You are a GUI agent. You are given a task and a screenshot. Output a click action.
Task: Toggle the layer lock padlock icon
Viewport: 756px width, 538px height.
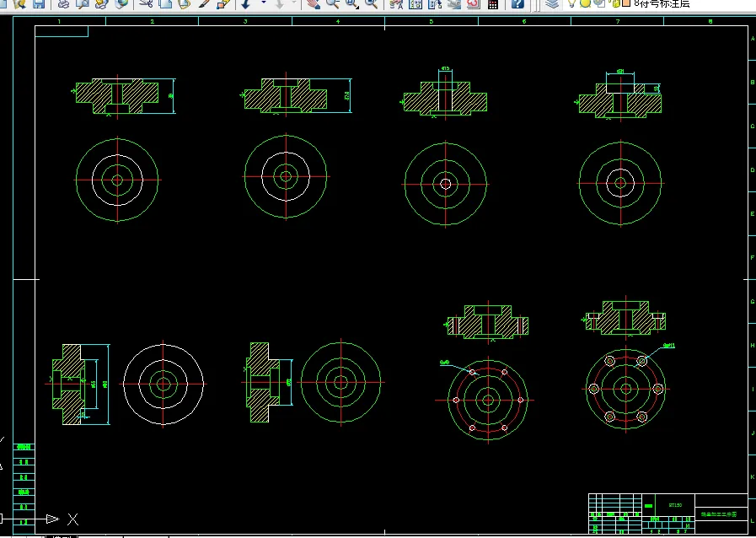point(615,3)
